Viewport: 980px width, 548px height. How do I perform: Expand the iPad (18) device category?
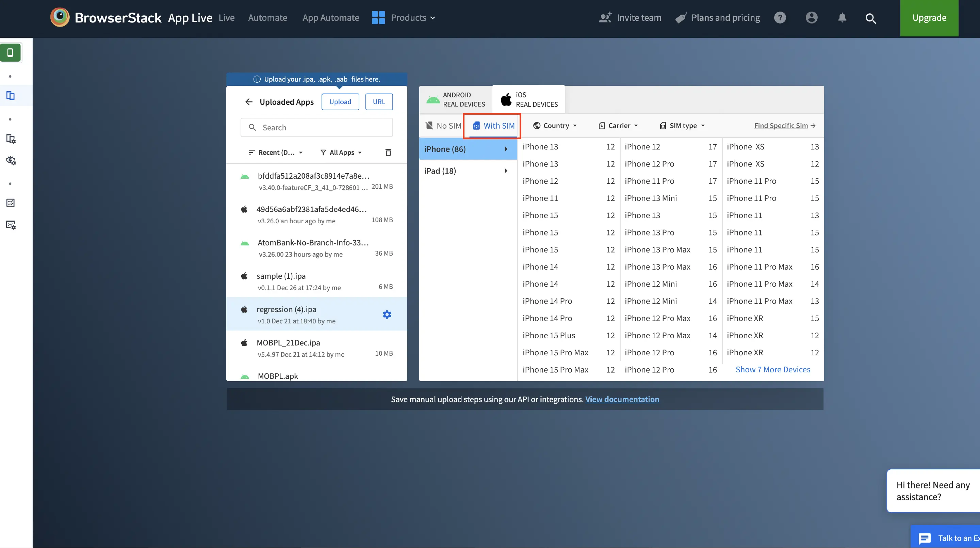tap(468, 171)
